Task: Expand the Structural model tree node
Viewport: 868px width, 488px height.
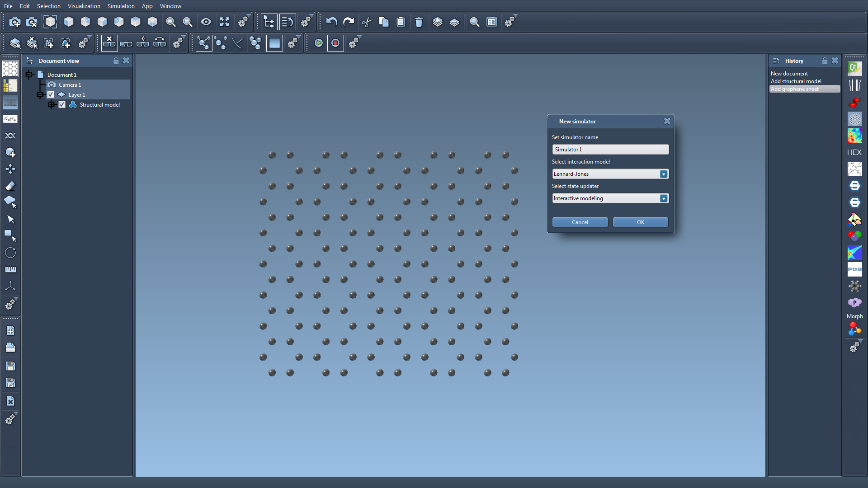Action: click(x=52, y=104)
